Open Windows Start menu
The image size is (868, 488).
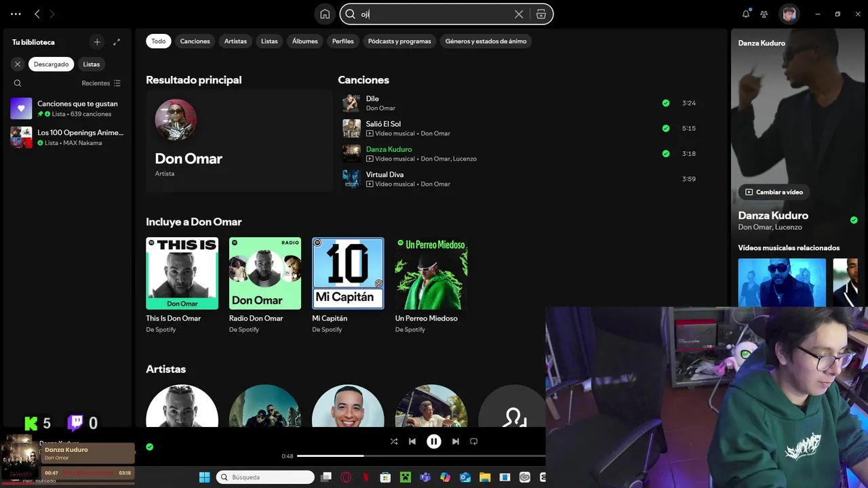[x=204, y=477]
